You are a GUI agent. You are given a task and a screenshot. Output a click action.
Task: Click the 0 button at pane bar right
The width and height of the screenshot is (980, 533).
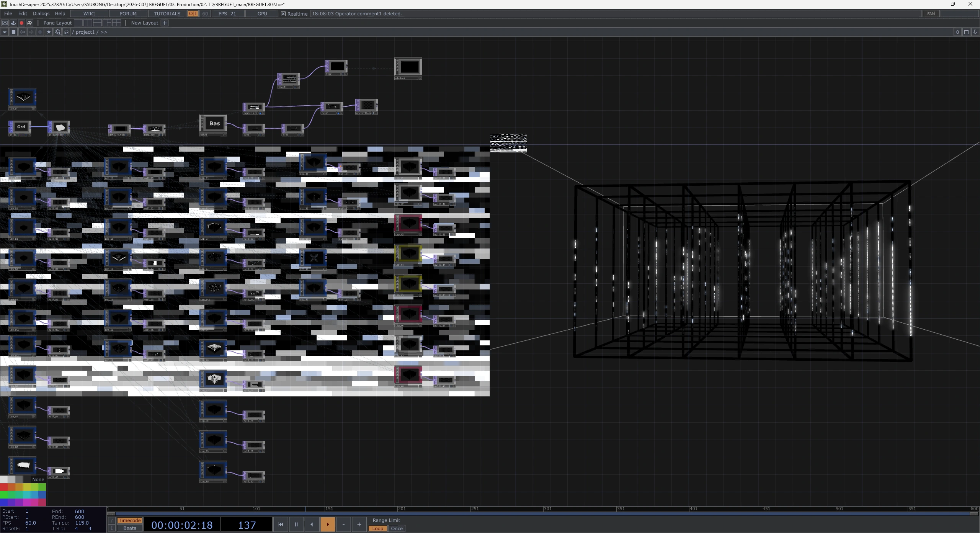[x=957, y=32]
